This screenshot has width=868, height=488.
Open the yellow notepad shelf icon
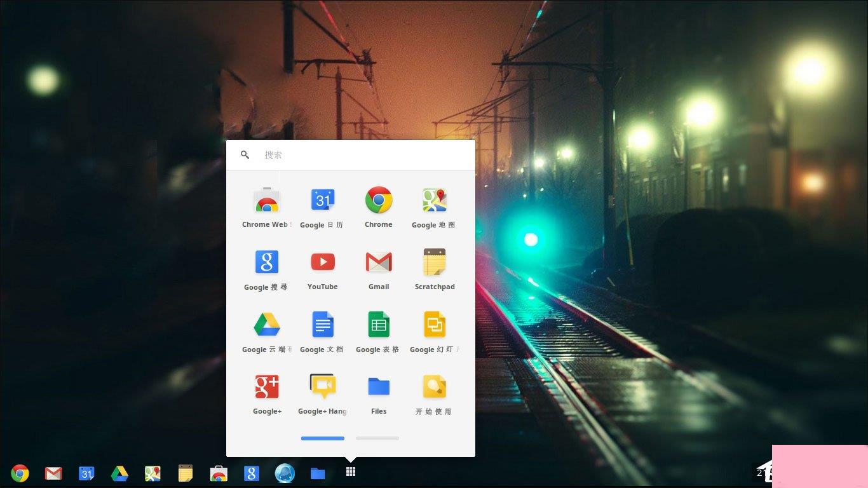[186, 473]
